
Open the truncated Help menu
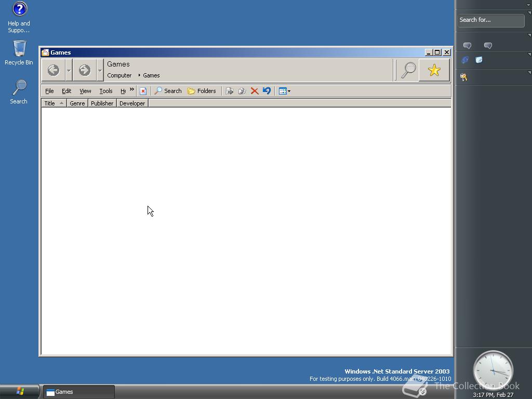123,91
